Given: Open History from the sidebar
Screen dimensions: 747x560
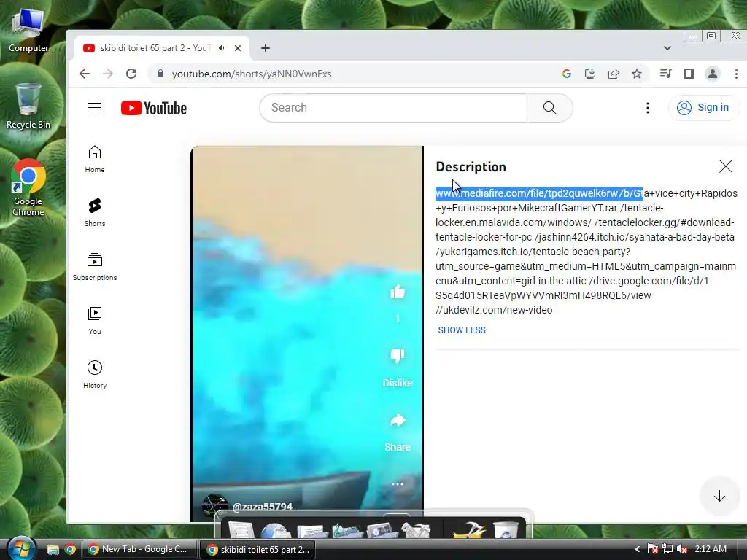Looking at the screenshot, I should 95,375.
